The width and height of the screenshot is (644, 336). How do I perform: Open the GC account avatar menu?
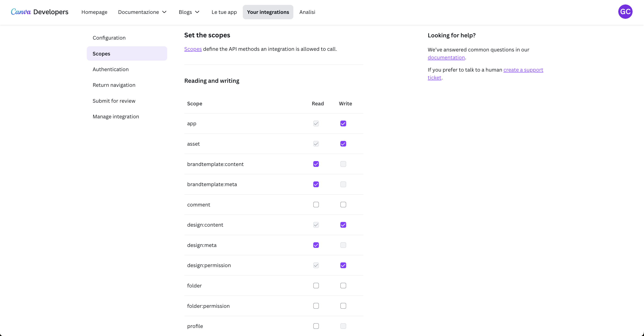coord(625,12)
